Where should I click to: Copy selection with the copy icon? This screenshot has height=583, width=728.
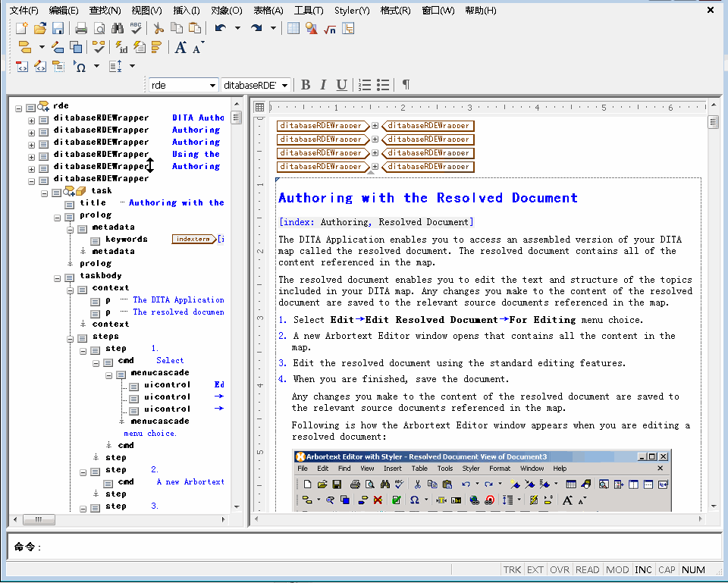(177, 28)
